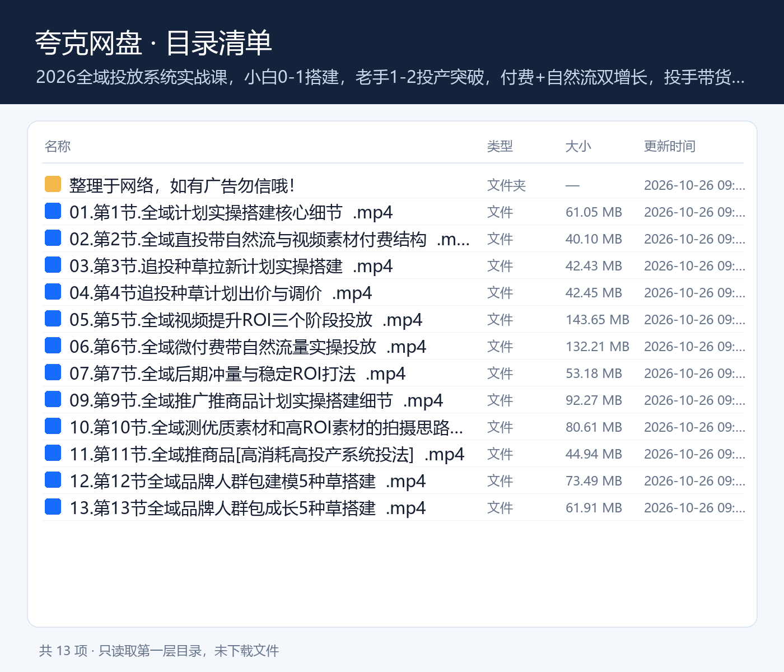
Task: Click the 类型 column header
Action: [500, 146]
